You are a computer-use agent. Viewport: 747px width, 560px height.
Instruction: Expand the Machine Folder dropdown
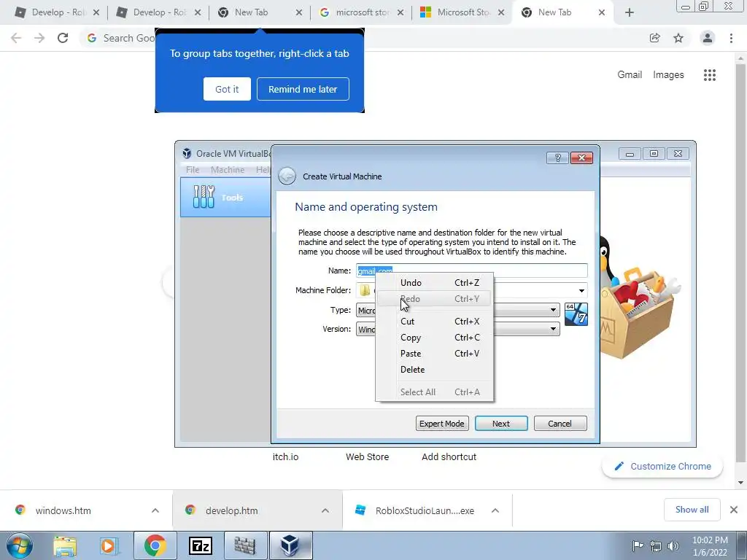tap(581, 290)
